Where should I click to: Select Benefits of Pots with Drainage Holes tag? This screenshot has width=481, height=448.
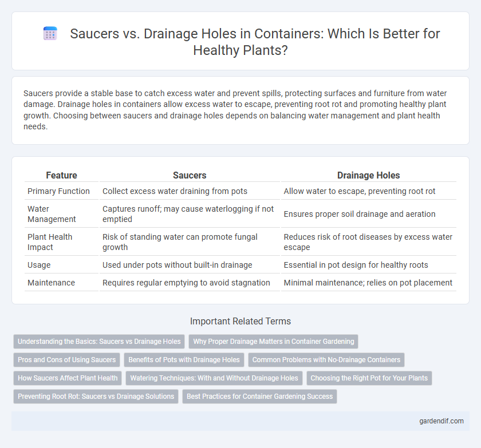[x=184, y=360]
